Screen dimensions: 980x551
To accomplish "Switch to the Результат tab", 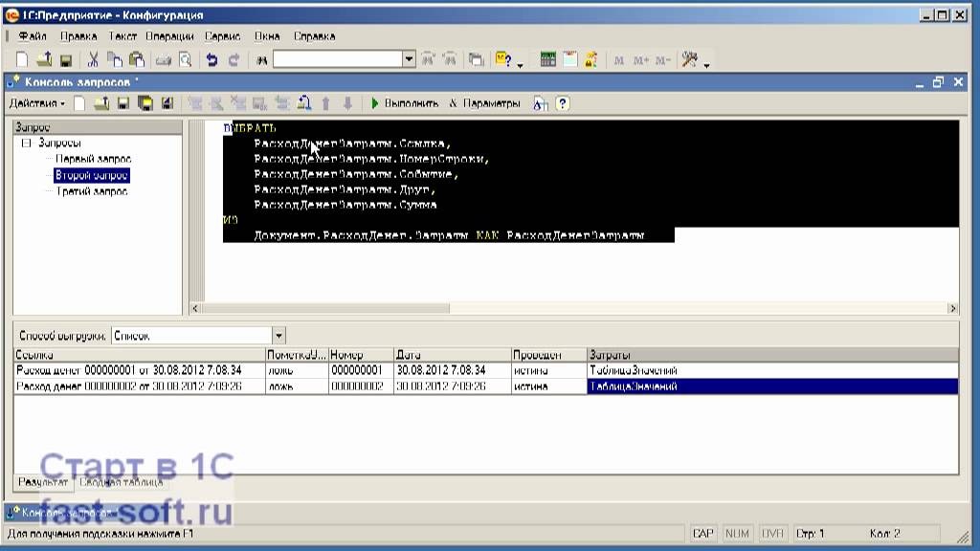I will click(42, 482).
